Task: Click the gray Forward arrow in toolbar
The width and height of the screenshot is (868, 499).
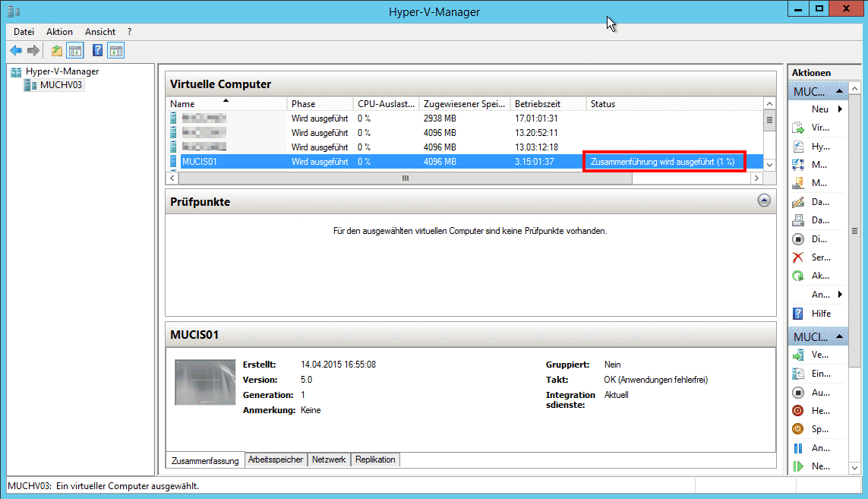Action: click(33, 51)
